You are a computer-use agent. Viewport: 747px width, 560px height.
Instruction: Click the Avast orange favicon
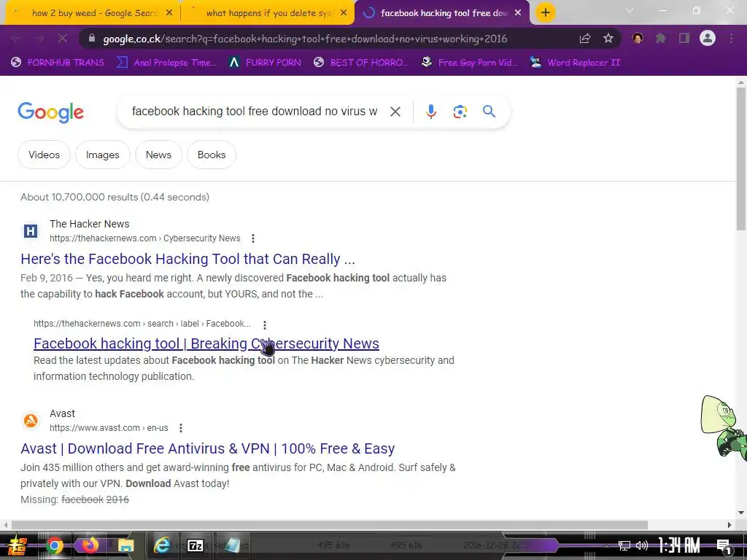click(31, 421)
